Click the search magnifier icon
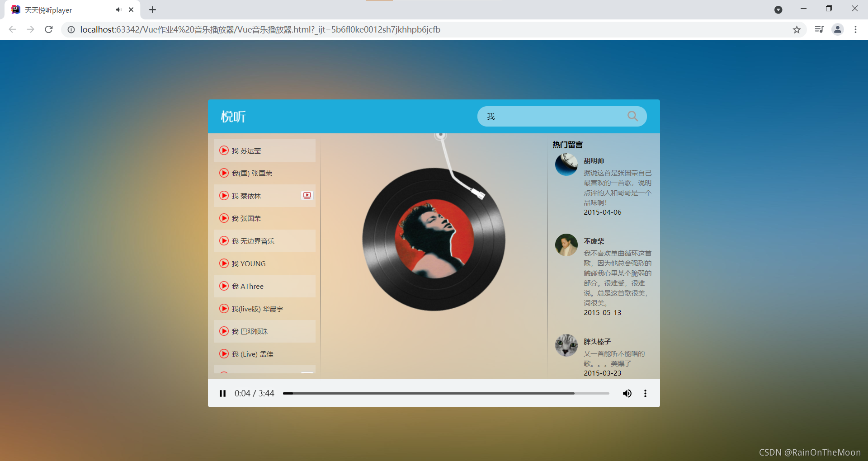 (x=632, y=116)
